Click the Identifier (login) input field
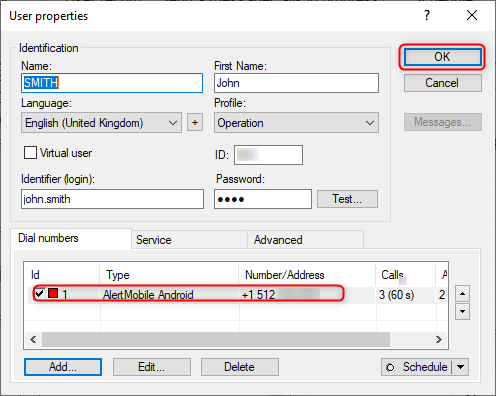 pyautogui.click(x=112, y=199)
